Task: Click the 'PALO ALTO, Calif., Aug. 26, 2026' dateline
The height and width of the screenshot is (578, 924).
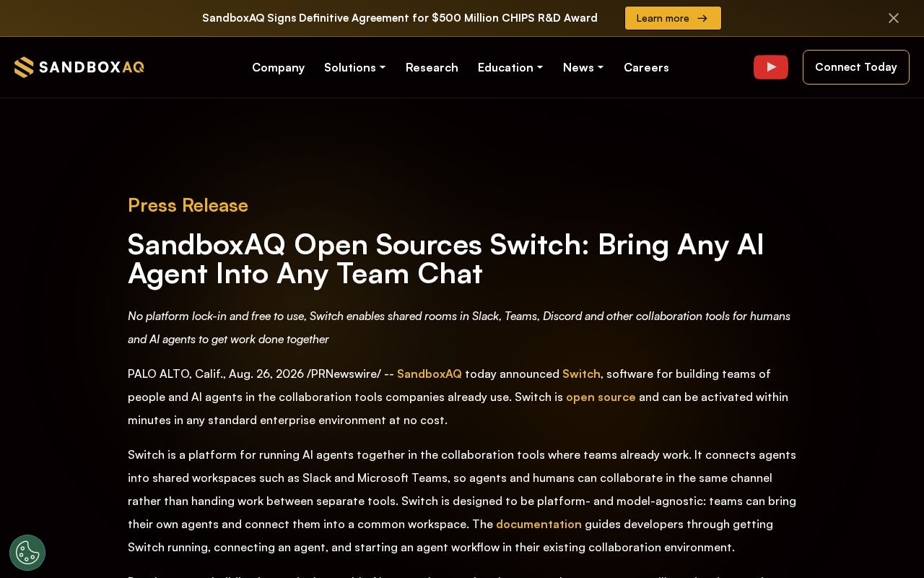Action: tap(216, 374)
